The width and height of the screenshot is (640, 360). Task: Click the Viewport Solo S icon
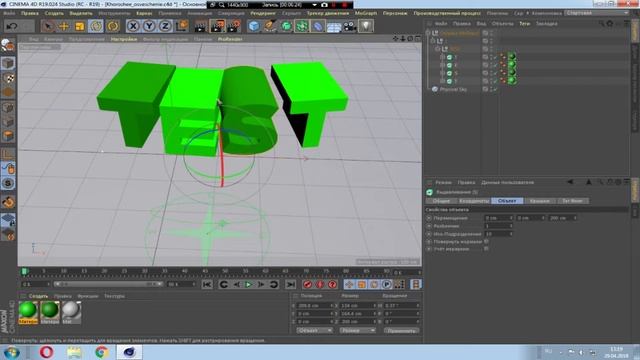(8, 183)
